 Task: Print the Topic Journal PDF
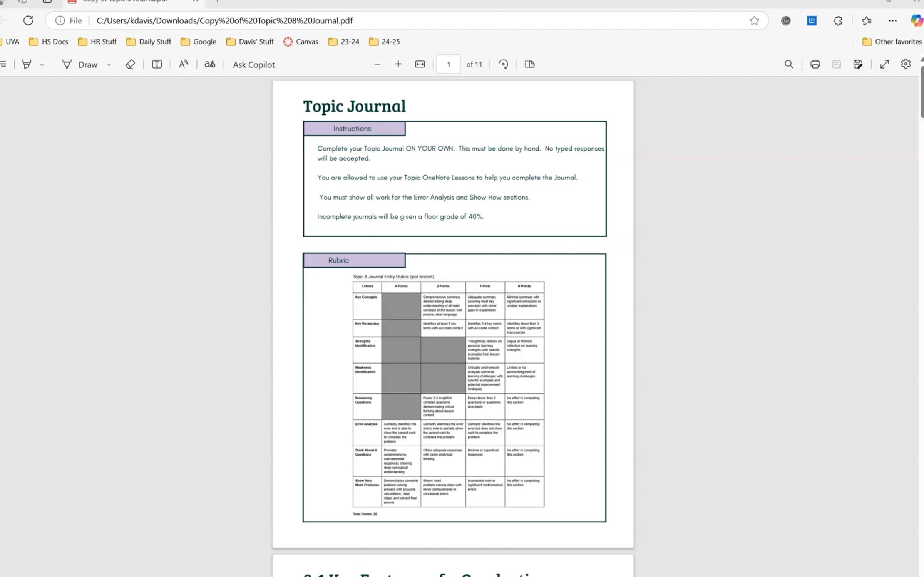click(x=815, y=64)
